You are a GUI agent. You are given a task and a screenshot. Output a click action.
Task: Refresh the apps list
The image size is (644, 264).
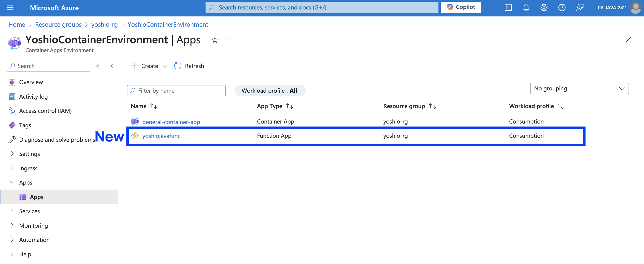click(189, 66)
